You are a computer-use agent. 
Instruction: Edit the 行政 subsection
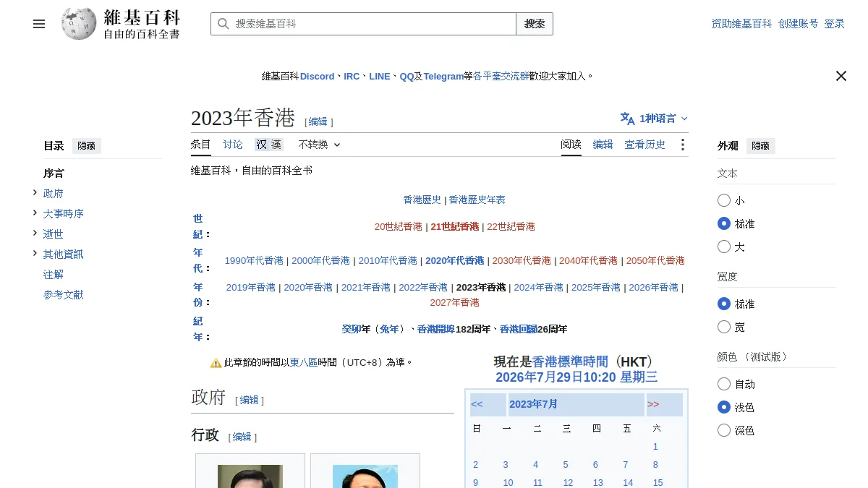[242, 437]
